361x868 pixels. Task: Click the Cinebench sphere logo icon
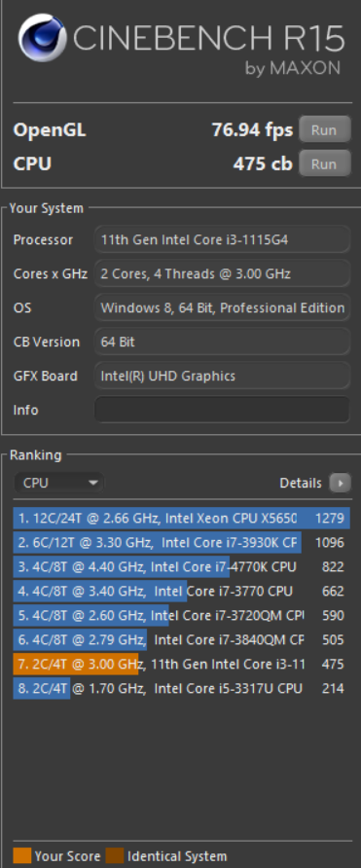[43, 38]
